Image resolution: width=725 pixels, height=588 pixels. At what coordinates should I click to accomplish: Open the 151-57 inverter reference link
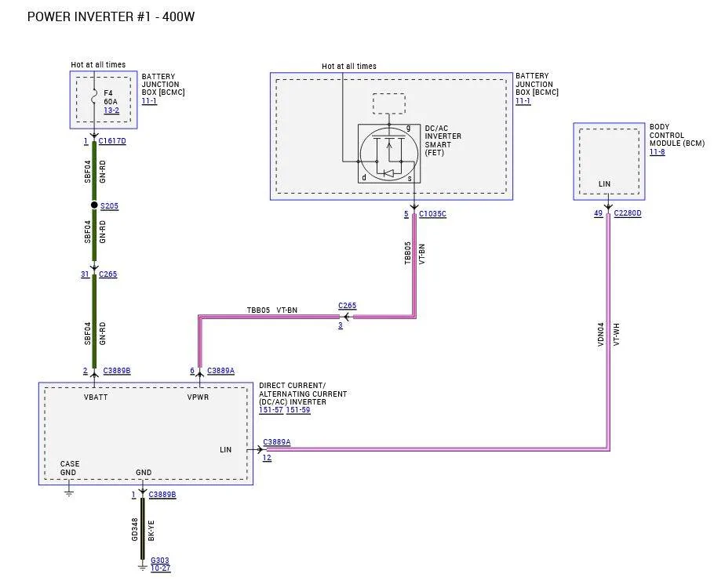coord(271,410)
